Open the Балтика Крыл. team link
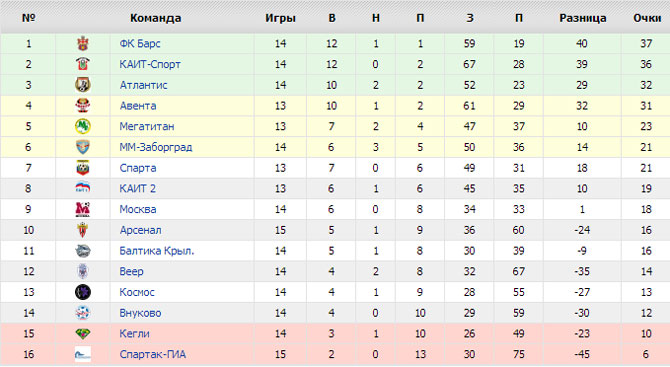Viewport: 670px width, 367px height. pos(157,251)
